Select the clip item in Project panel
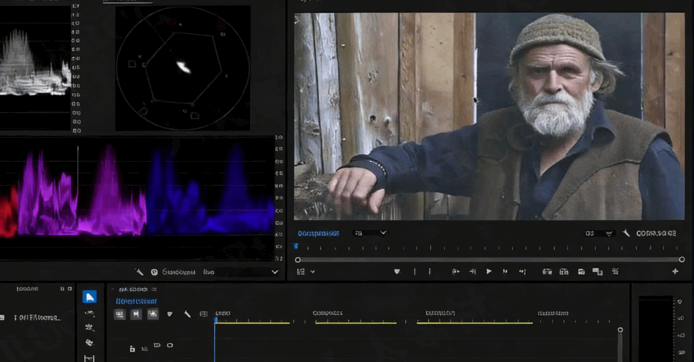This screenshot has width=694, height=362. pyautogui.click(x=37, y=318)
